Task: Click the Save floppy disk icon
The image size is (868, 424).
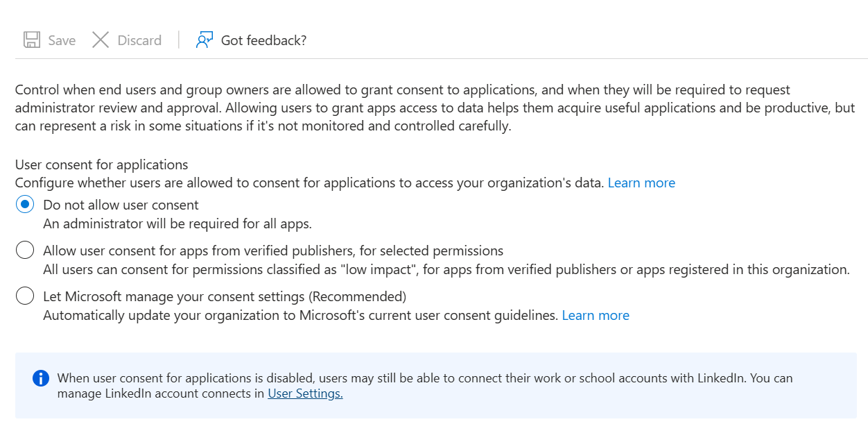Action: (x=32, y=40)
